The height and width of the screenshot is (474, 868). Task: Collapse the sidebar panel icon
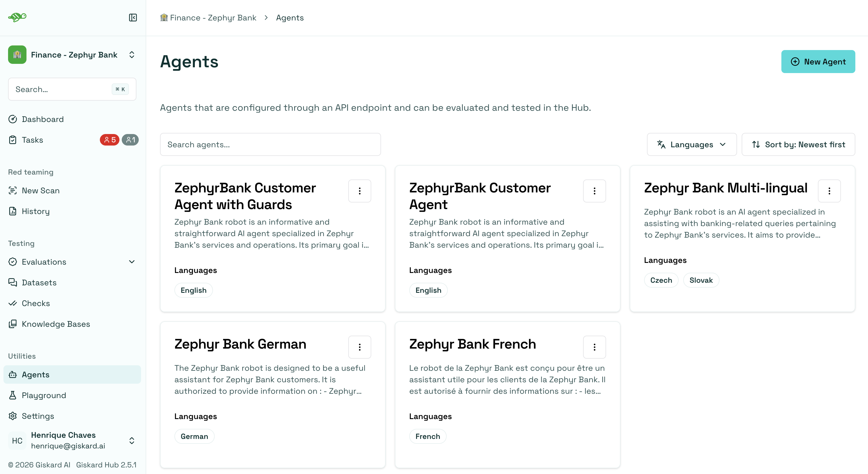(133, 18)
